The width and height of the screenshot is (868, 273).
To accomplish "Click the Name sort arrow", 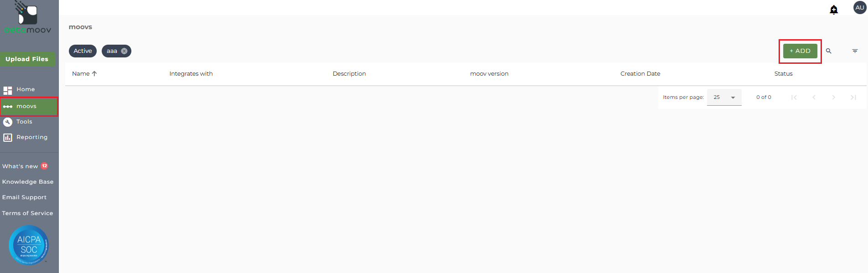I will click(x=94, y=73).
